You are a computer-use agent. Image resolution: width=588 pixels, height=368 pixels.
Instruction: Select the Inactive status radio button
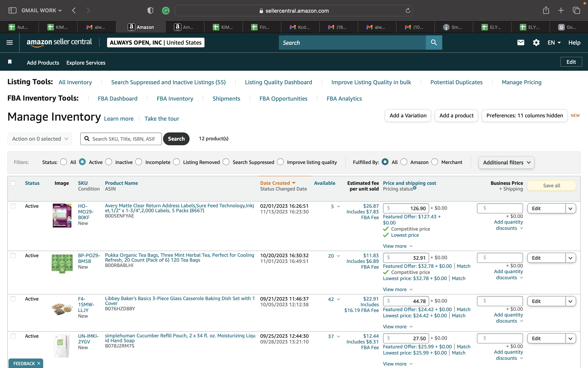(109, 162)
